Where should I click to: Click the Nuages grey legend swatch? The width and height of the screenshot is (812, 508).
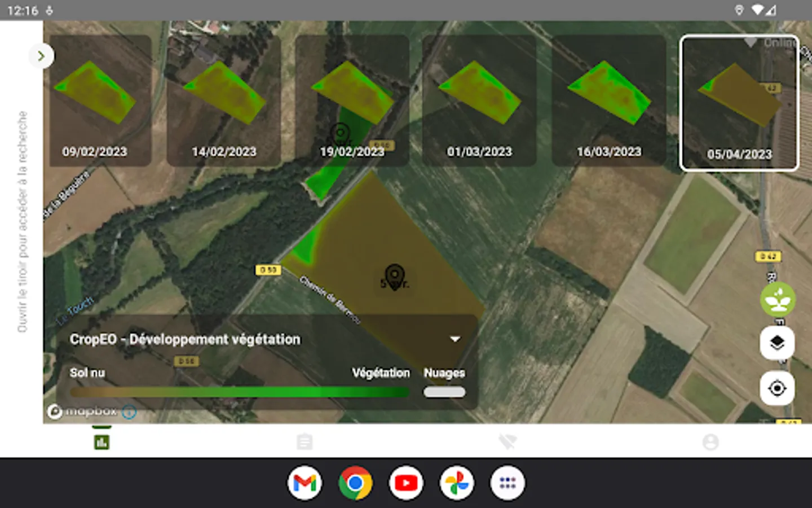[x=444, y=392]
